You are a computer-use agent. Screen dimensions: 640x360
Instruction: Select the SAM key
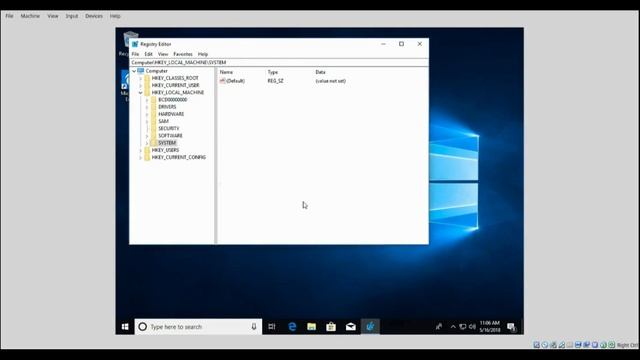pos(163,121)
